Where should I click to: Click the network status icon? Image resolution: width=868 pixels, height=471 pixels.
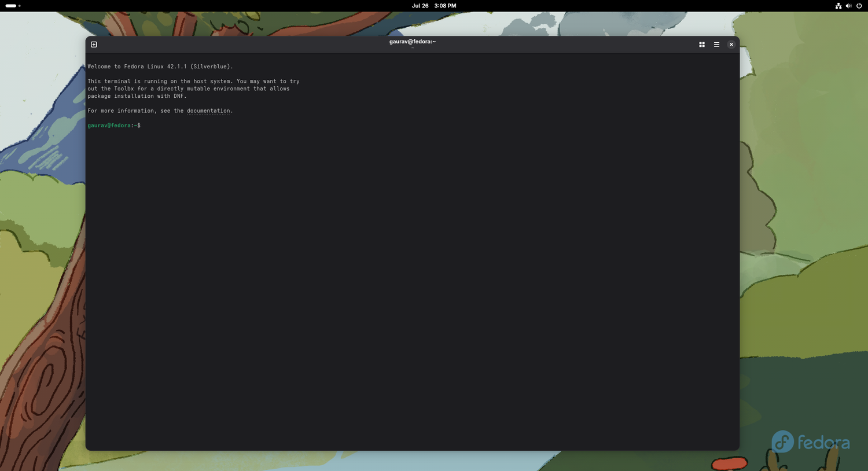(x=838, y=6)
